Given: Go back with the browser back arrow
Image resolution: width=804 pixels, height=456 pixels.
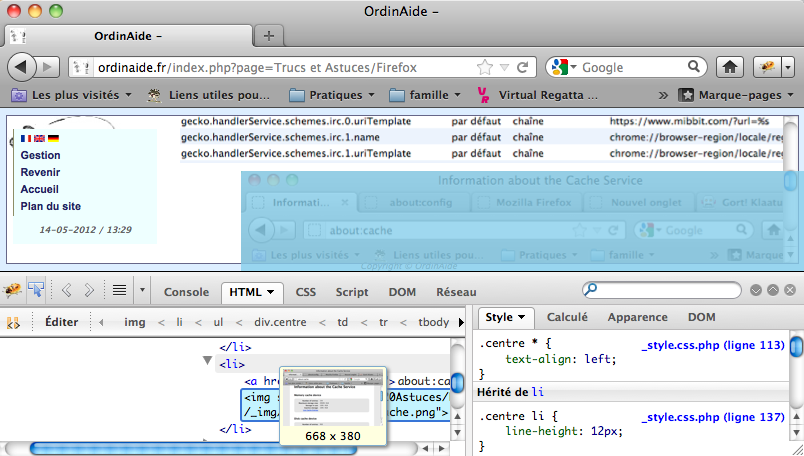Looking at the screenshot, I should pos(22,67).
